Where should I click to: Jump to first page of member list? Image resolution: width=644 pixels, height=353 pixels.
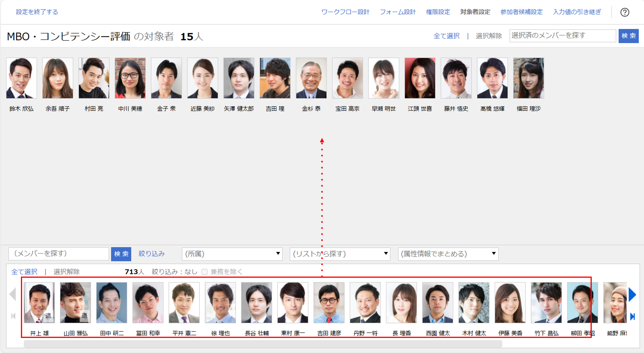(13, 316)
